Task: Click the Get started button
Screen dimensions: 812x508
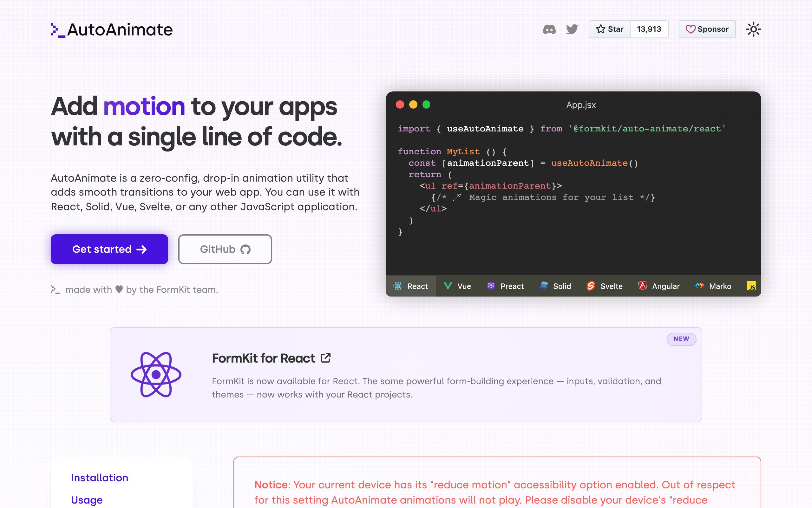Action: 109,249
